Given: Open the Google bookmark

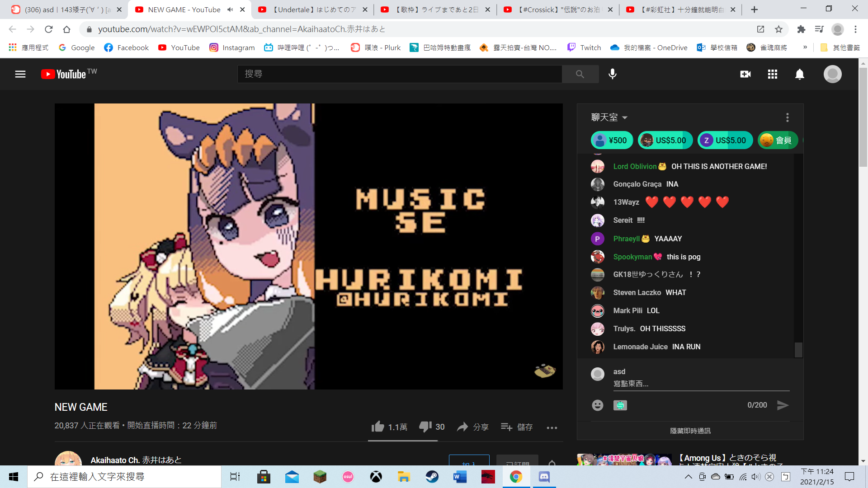Looking at the screenshot, I should coord(76,47).
